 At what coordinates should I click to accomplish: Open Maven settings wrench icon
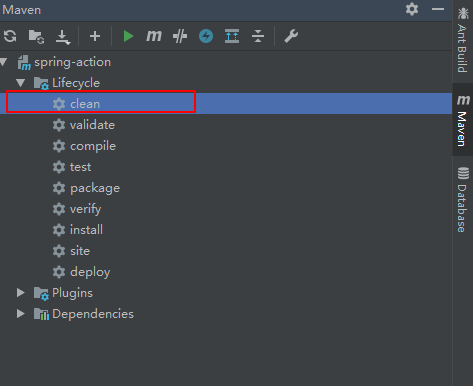coord(291,36)
